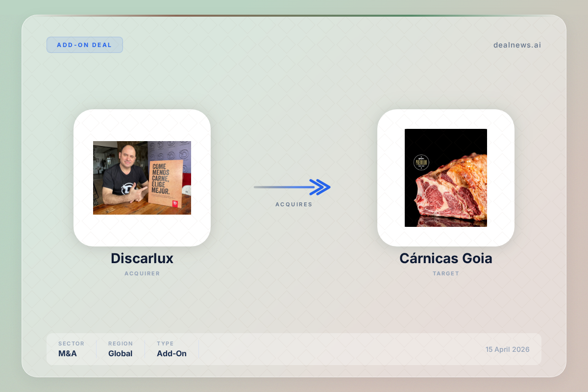Click the REGION heading in footer bar

pos(121,343)
